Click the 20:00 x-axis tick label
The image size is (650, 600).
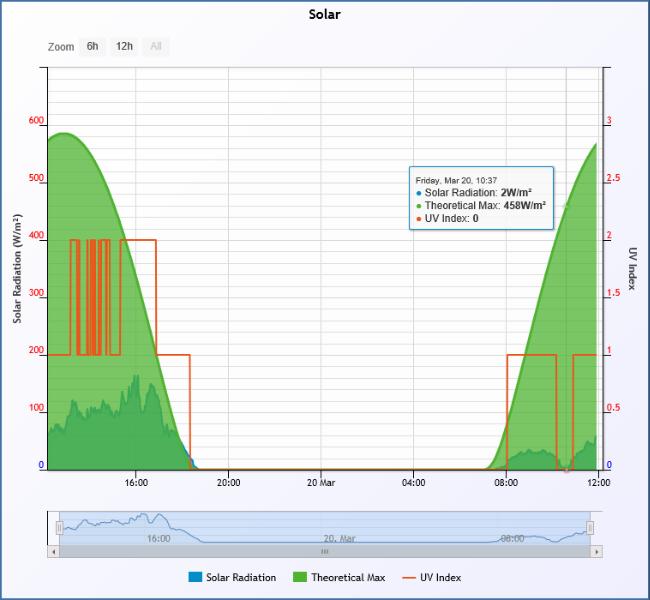pyautogui.click(x=229, y=482)
